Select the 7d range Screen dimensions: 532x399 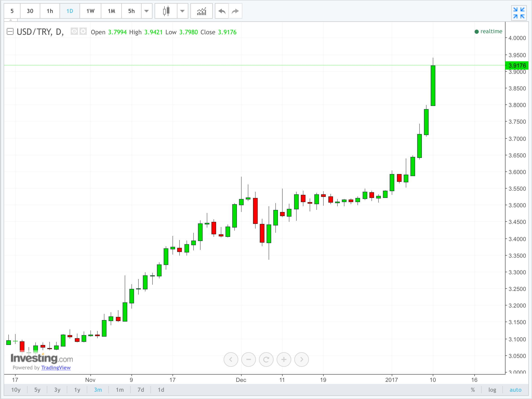coord(141,390)
